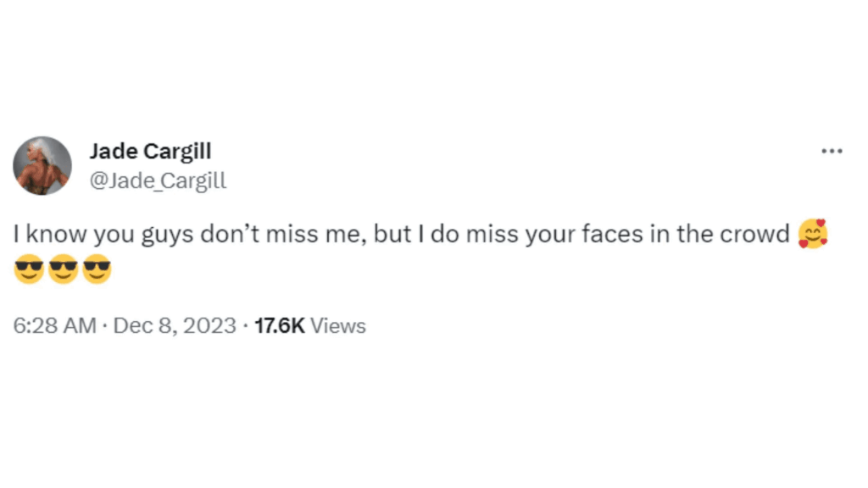Click the smiling face with hearts emoji

coord(813,233)
